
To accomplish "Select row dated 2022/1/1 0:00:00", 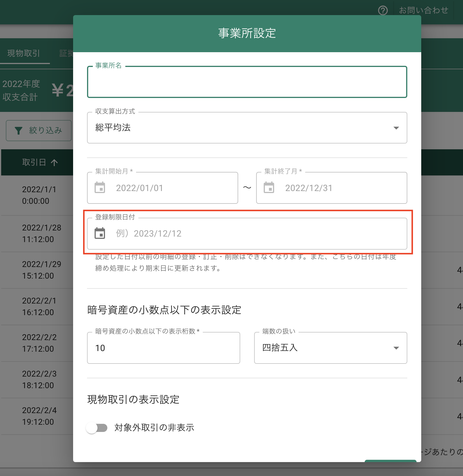I will (x=37, y=195).
